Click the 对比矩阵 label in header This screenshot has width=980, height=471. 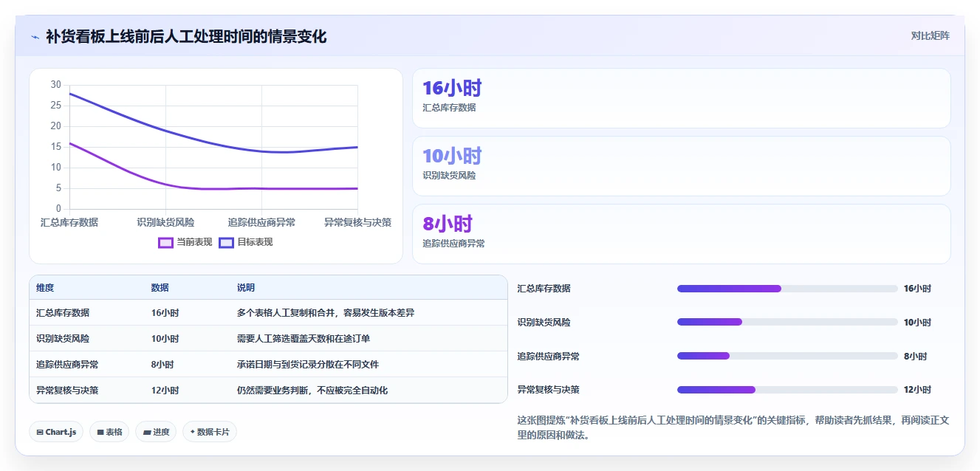tap(930, 35)
